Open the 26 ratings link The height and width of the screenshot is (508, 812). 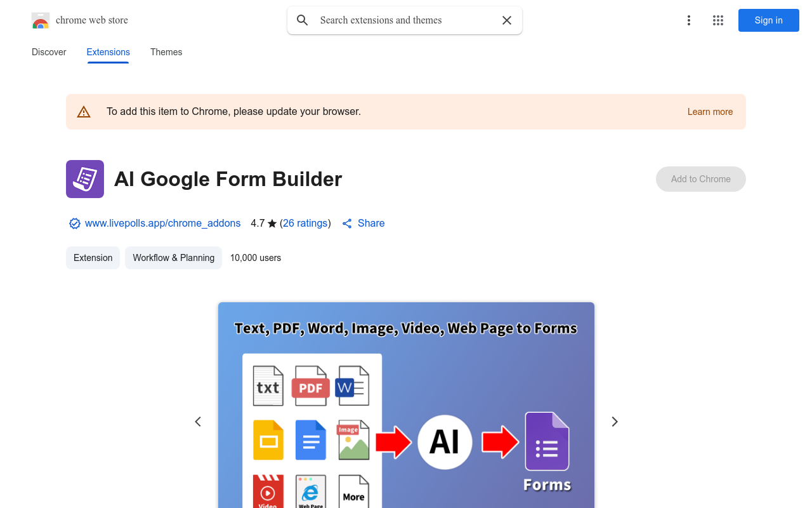[x=305, y=224]
